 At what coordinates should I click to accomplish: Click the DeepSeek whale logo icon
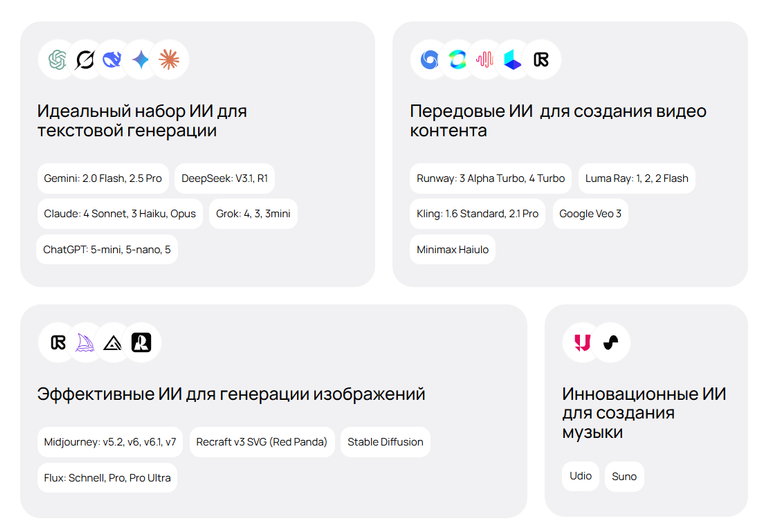(x=112, y=60)
